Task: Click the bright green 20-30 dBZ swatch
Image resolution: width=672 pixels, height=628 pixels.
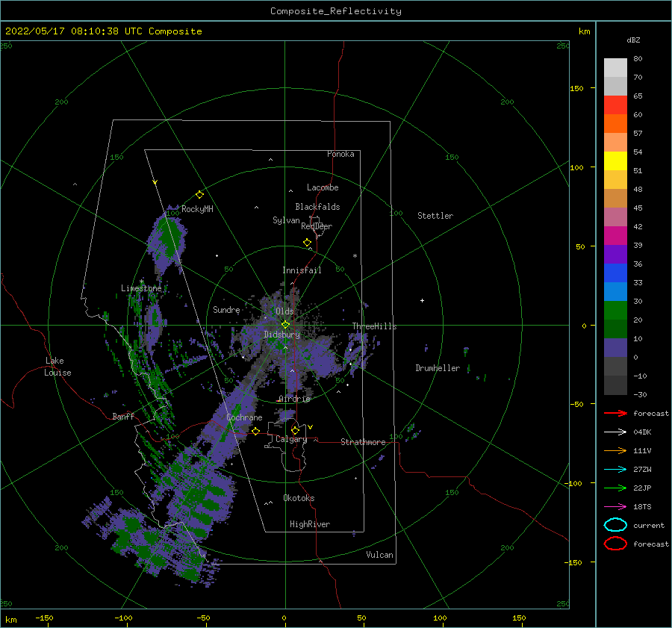Action: 615,311
